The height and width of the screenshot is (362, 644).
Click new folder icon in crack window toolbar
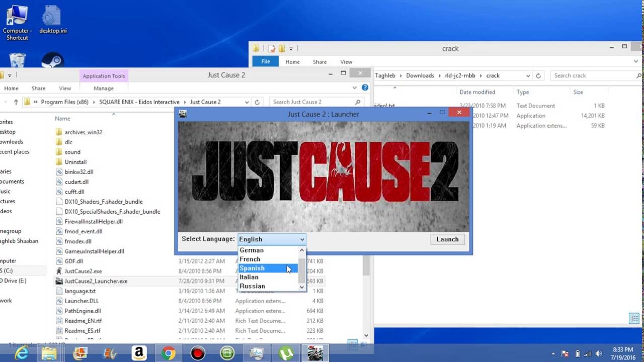(282, 49)
